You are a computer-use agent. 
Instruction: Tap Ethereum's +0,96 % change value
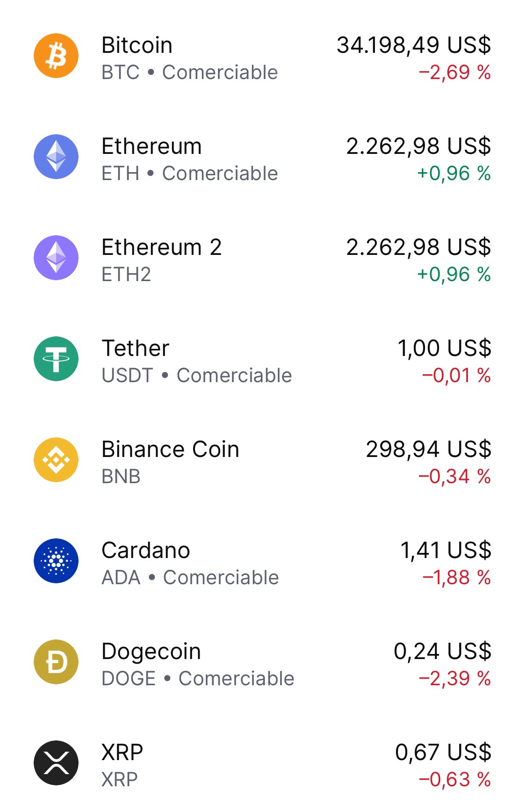454,174
